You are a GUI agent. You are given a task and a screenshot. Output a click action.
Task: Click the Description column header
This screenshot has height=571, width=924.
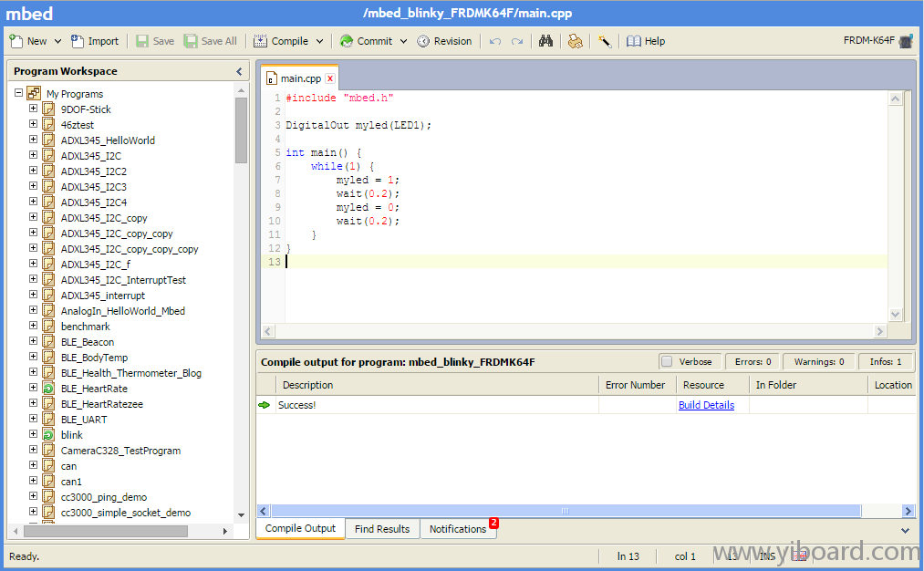[x=437, y=385]
